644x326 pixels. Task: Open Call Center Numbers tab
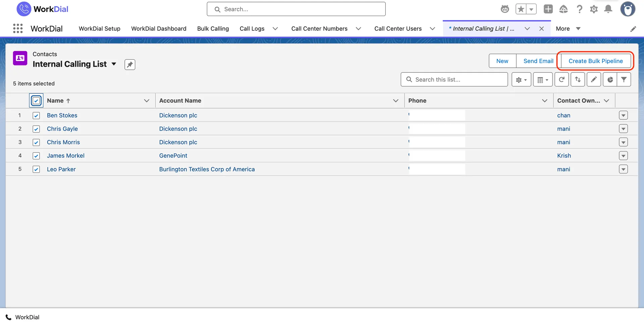[319, 29]
